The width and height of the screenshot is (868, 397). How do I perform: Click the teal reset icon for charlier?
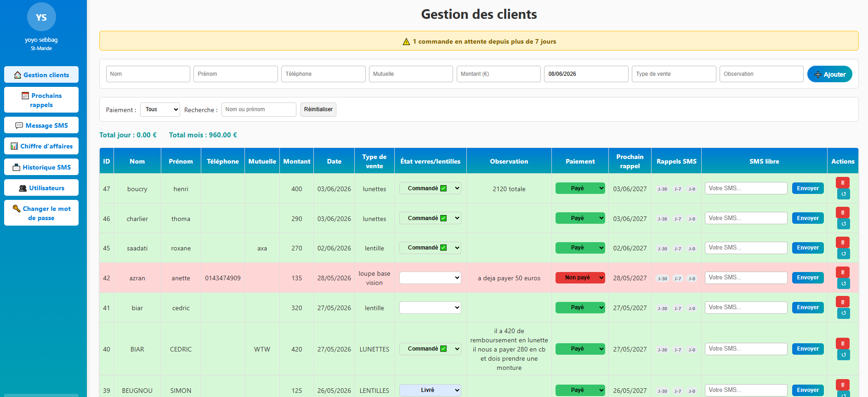click(x=843, y=224)
